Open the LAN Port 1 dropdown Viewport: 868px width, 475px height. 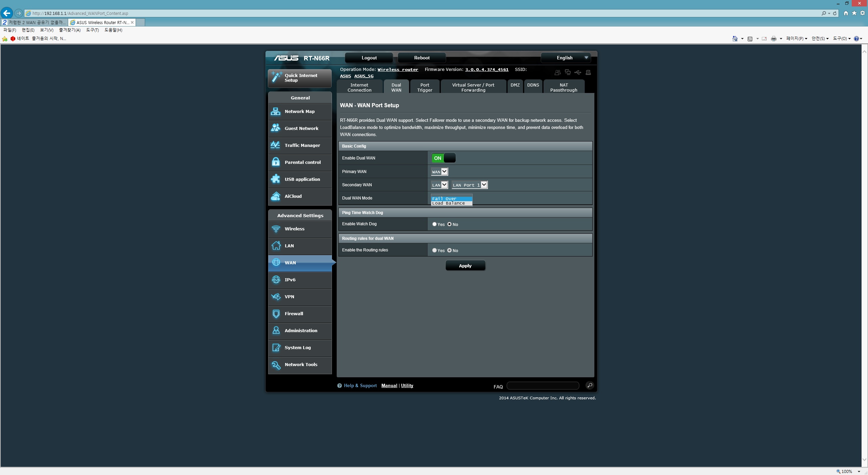coord(470,185)
